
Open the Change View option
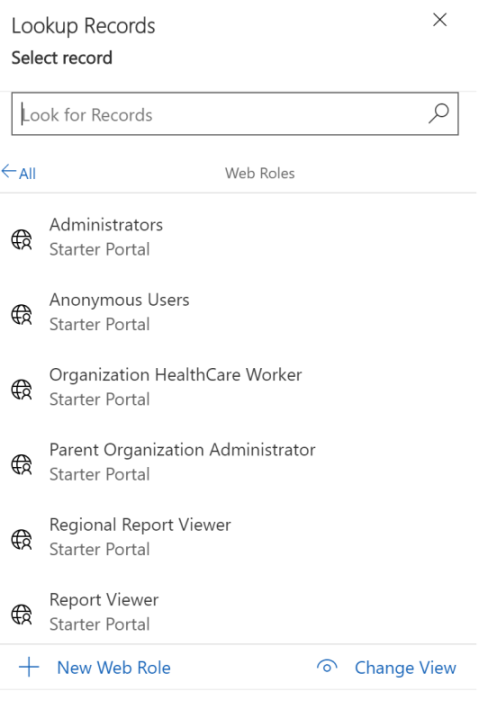(387, 667)
